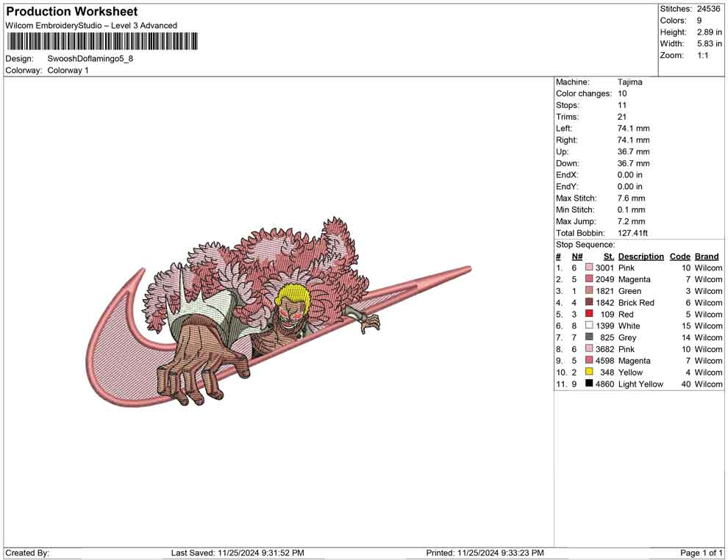Click the 'White' description in row 6

pos(629,326)
